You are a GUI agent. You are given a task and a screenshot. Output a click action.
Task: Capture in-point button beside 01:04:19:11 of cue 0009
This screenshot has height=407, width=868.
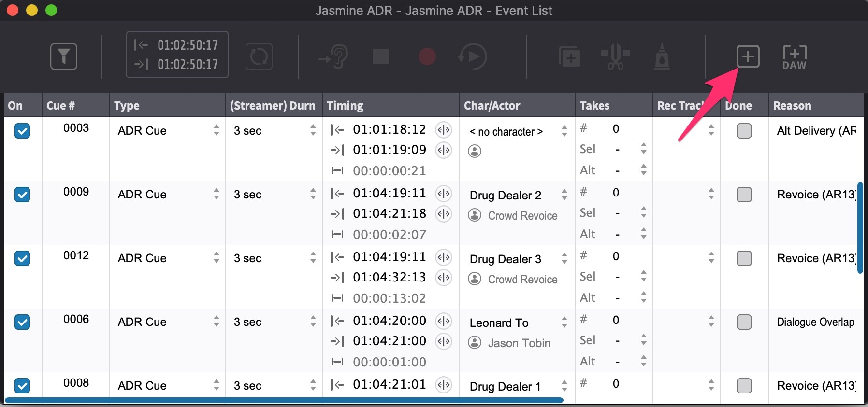[x=444, y=194]
